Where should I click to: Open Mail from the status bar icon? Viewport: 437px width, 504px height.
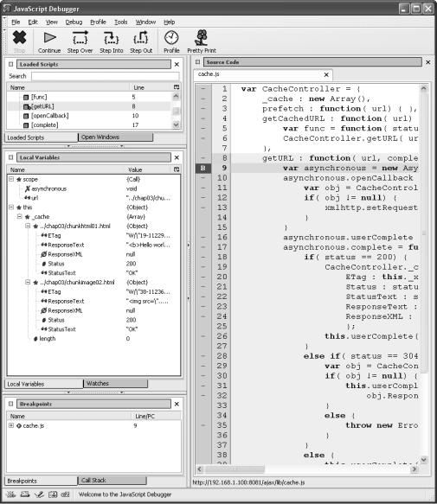tap(25, 494)
